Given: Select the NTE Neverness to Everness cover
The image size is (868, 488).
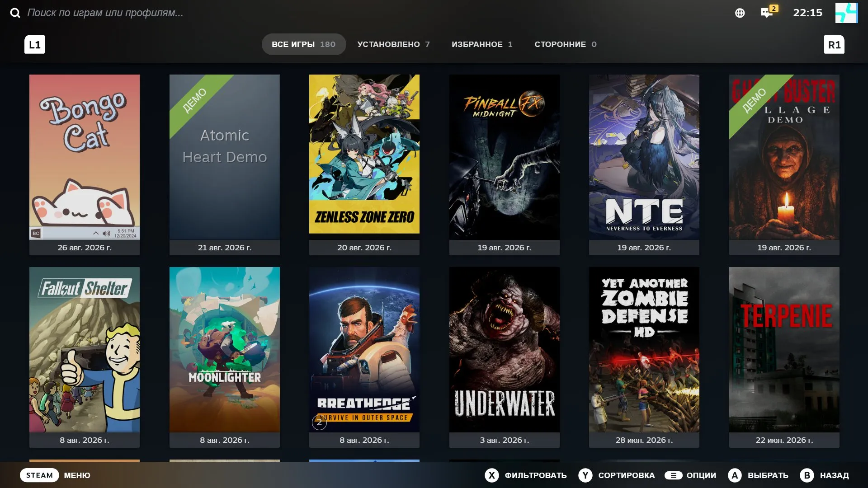Looking at the screenshot, I should (x=644, y=157).
